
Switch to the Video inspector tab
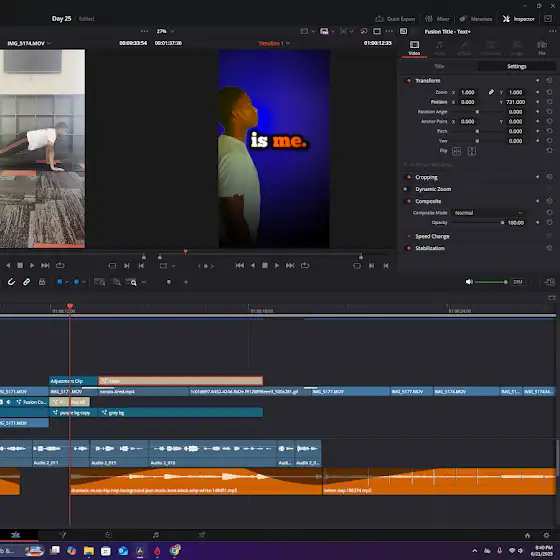pyautogui.click(x=414, y=48)
